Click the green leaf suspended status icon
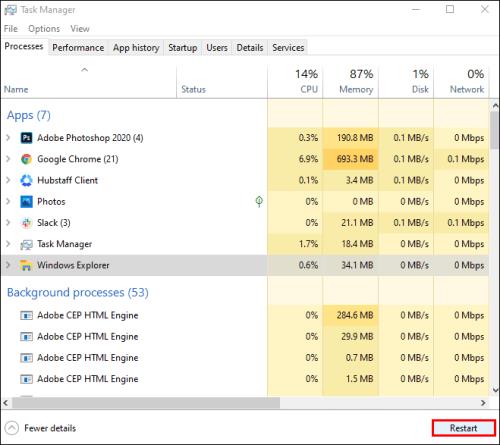 coord(259,201)
